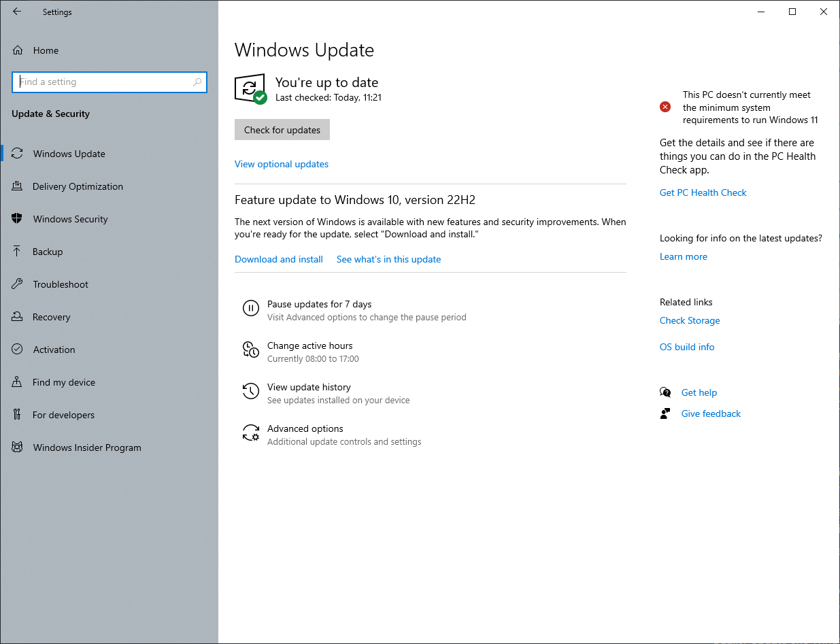The width and height of the screenshot is (840, 644).
Task: Click the clock icon for active hours
Action: [251, 350]
